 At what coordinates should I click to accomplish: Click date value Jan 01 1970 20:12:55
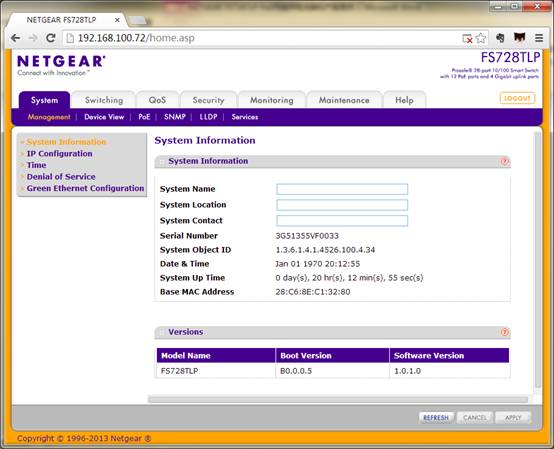318,264
